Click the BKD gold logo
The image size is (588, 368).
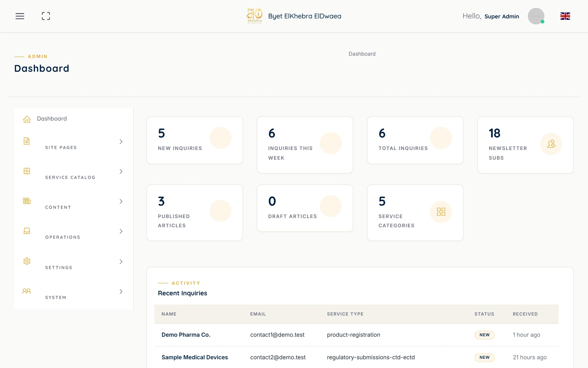254,16
